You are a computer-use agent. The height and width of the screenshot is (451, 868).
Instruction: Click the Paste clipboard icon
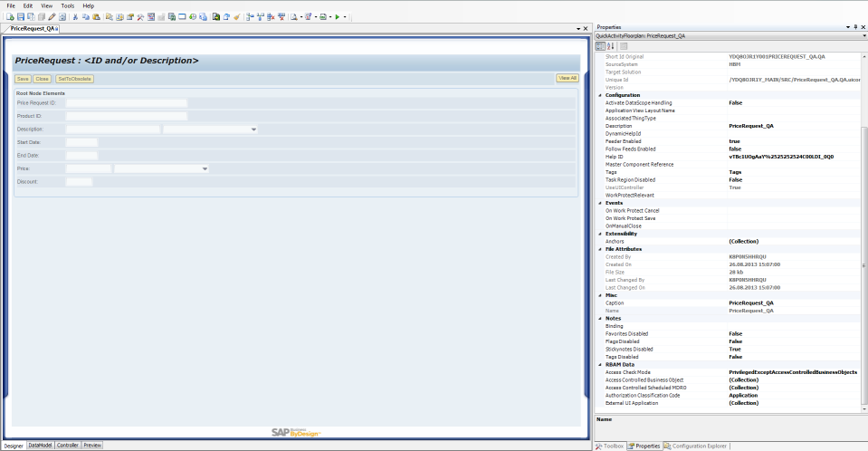[96, 16]
